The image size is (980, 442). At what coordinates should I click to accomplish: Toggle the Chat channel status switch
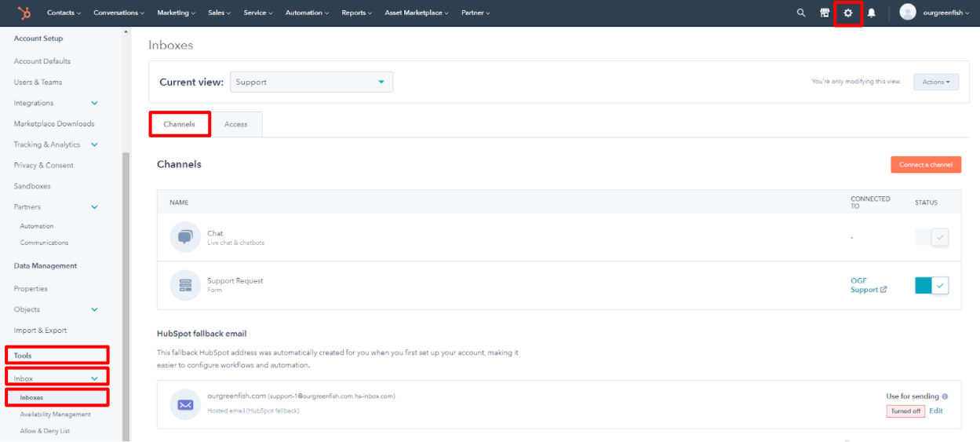(x=932, y=237)
